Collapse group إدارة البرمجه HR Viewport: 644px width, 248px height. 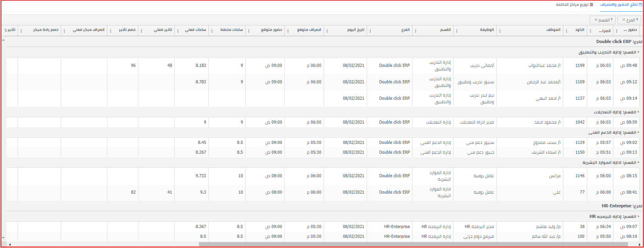coord(638,216)
